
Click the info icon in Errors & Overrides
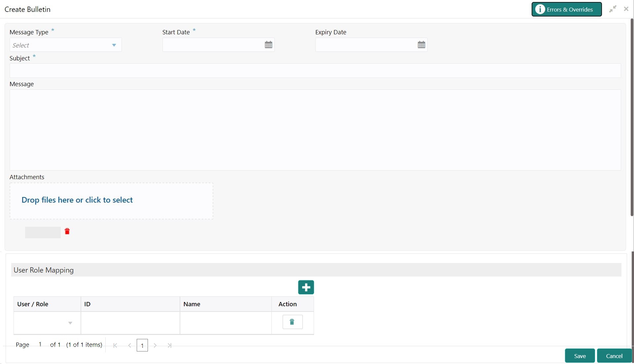(540, 9)
